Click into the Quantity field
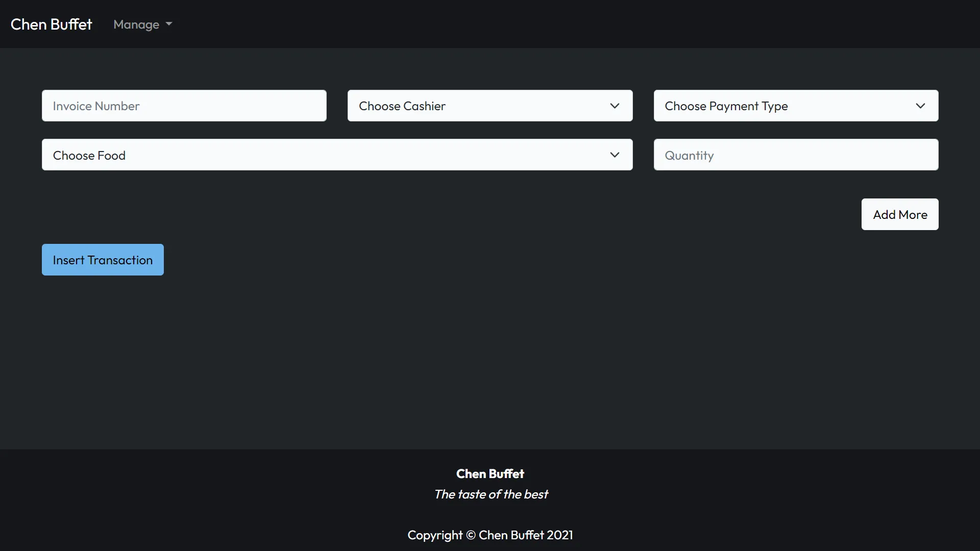The width and height of the screenshot is (980, 551). pos(795,155)
